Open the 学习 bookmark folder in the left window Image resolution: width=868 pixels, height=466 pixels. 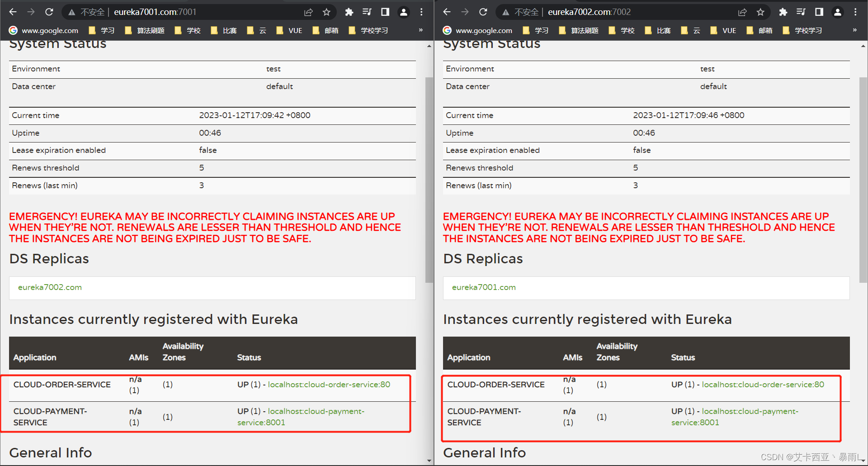coord(102,30)
